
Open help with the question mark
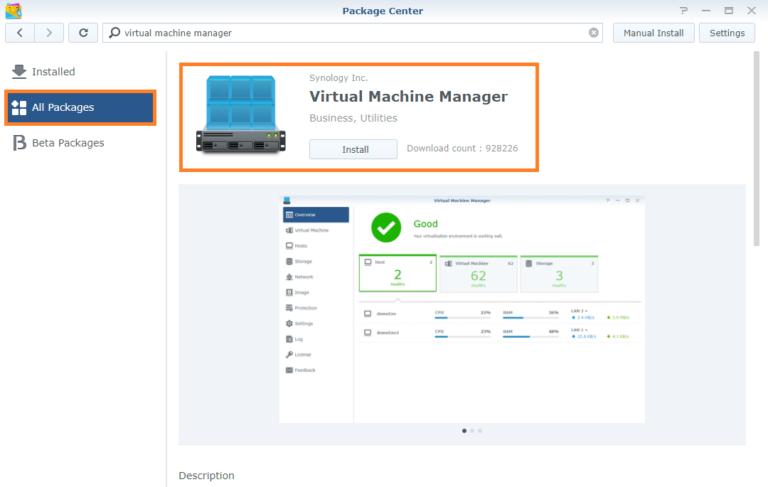point(684,10)
